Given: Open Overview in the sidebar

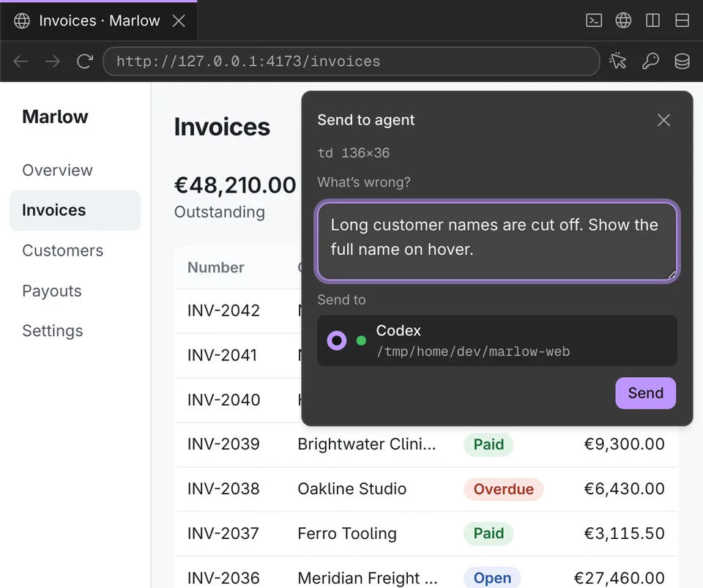Looking at the screenshot, I should coord(57,171).
